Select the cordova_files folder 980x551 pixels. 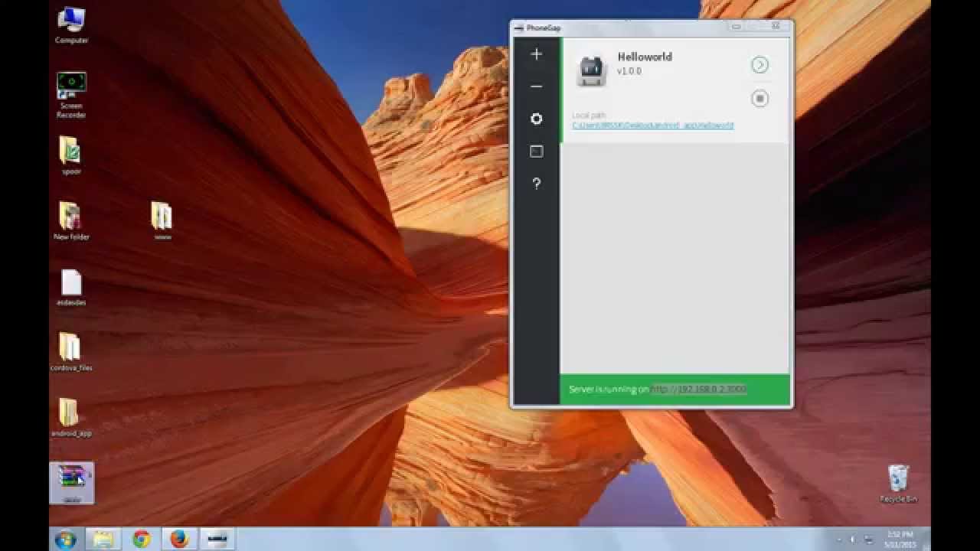point(71,352)
